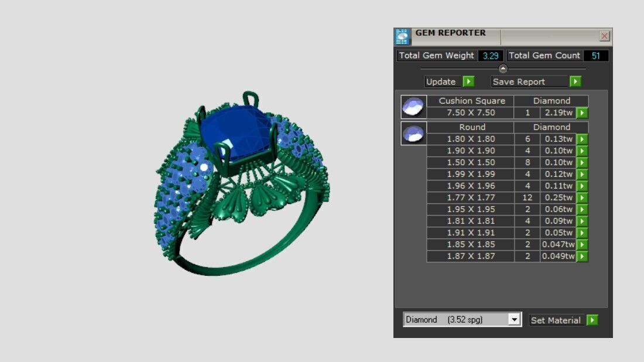Click the count 8 cell
This screenshot has height=362, width=644.
click(x=527, y=162)
